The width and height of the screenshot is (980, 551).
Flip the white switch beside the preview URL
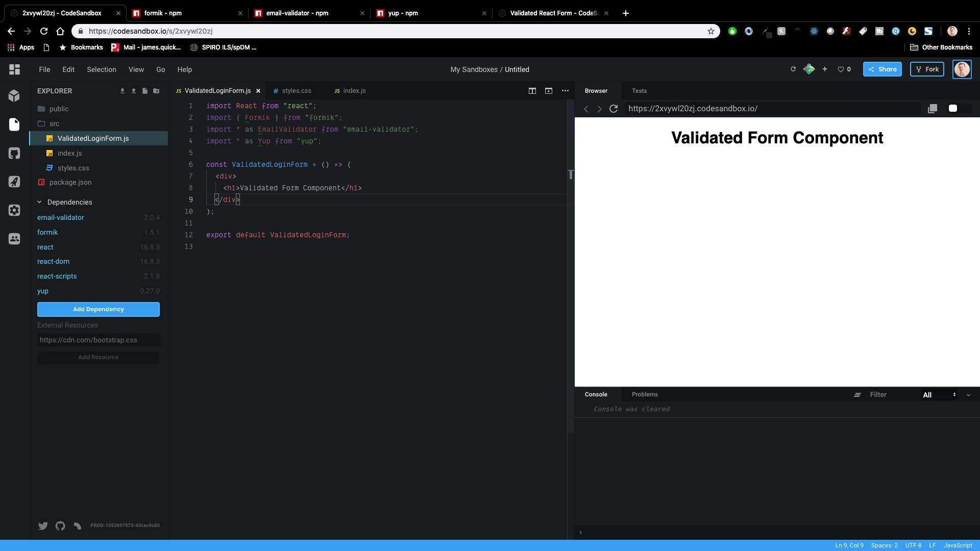point(953,108)
